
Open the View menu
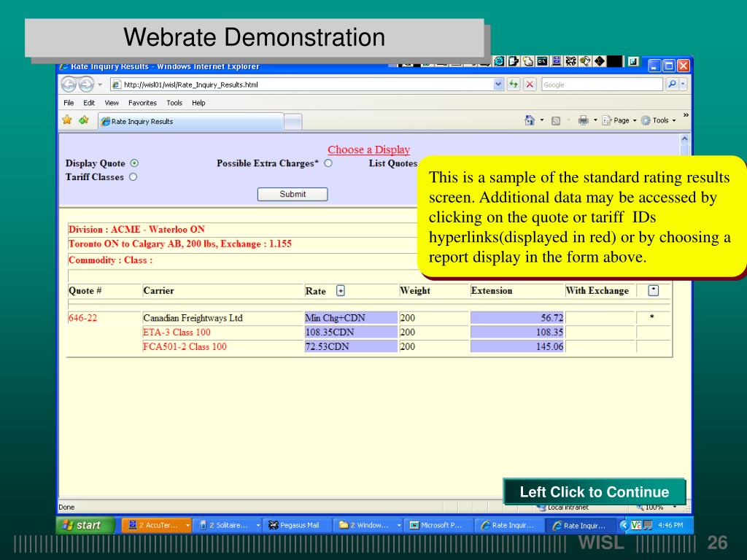112,103
